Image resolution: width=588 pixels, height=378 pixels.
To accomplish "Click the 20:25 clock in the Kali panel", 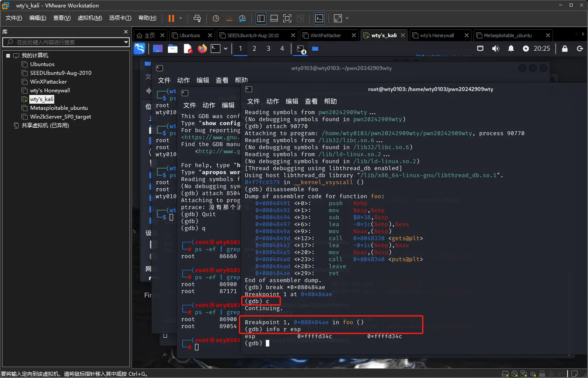I will tap(542, 49).
